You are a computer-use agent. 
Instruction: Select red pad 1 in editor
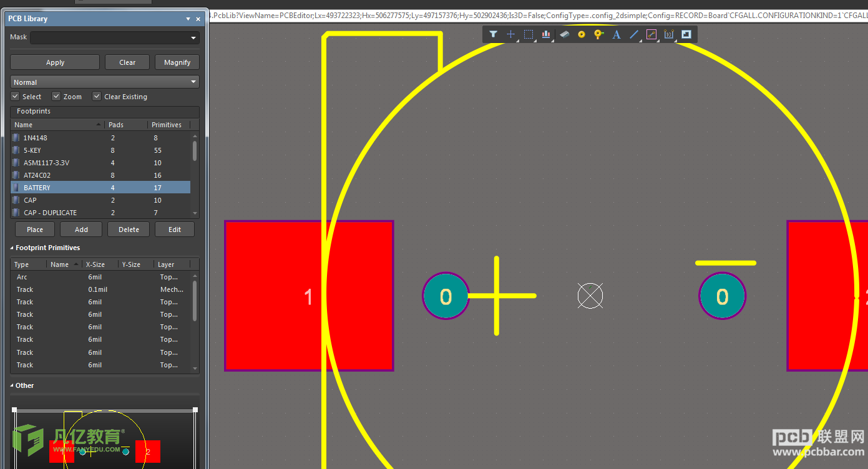pos(308,296)
